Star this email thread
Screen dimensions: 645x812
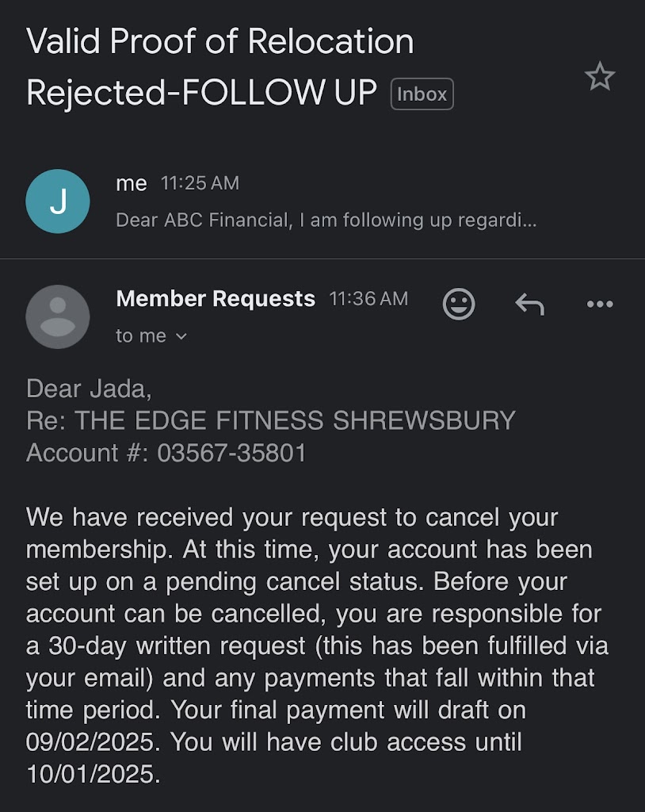click(x=599, y=77)
